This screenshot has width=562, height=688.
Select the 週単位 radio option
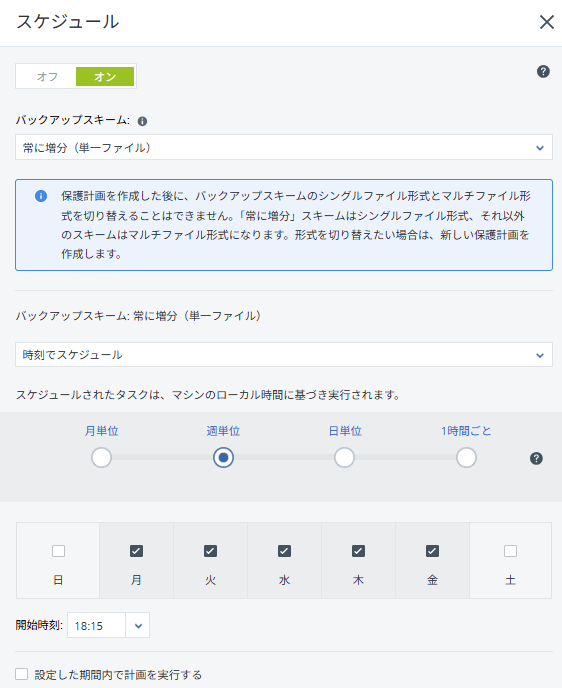coord(223,458)
